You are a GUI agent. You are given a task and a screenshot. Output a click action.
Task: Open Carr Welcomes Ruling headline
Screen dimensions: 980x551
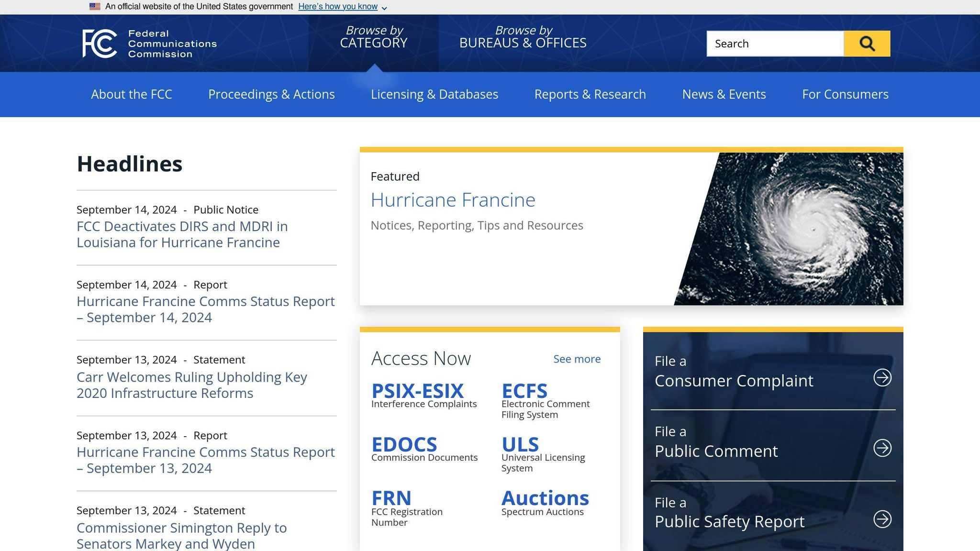click(x=192, y=385)
